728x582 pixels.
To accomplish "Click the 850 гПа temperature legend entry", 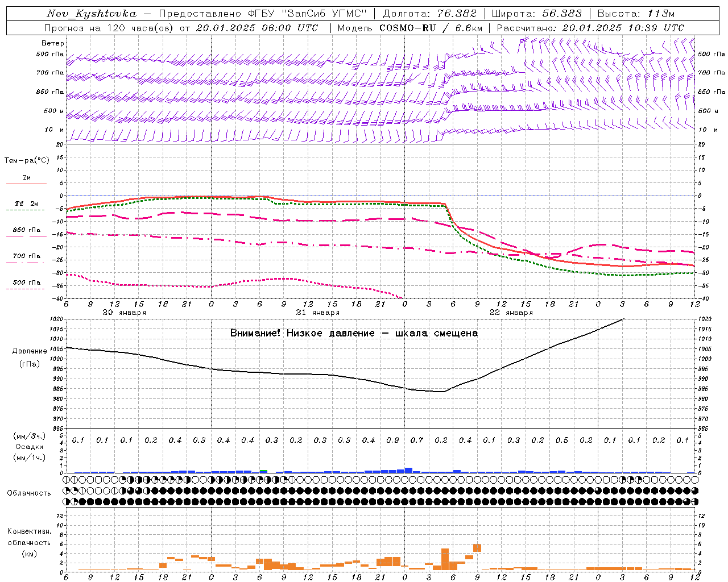I will click(26, 230).
